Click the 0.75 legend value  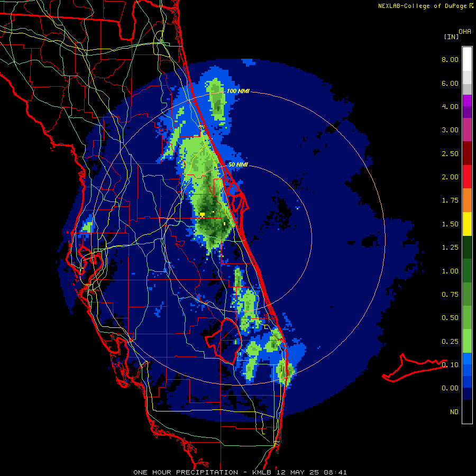click(450, 295)
